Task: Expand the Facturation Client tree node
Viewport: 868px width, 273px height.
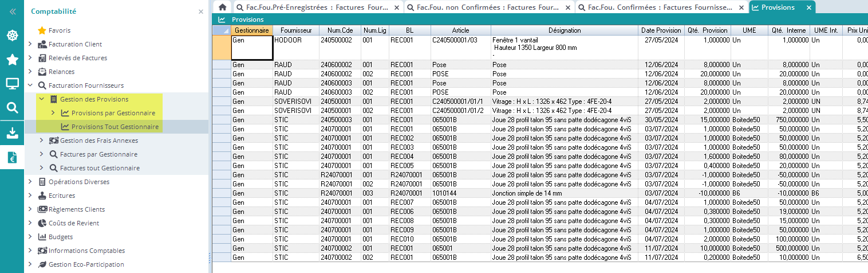Action: (x=30, y=44)
